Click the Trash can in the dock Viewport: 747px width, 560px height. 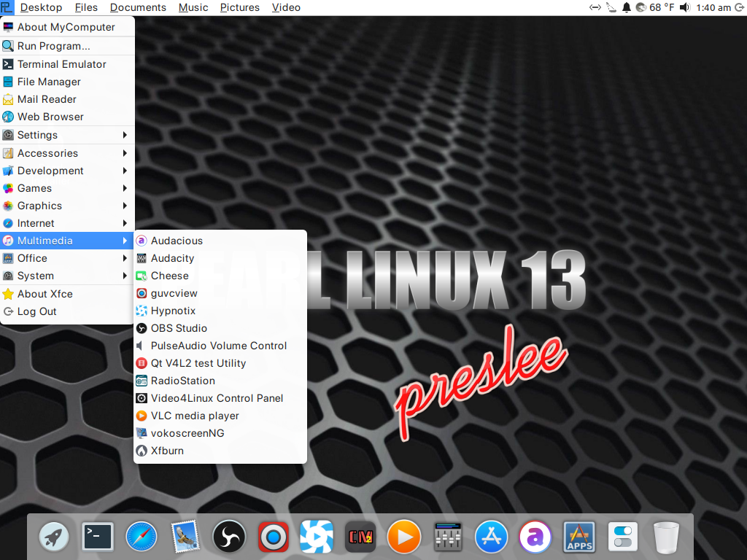(x=666, y=538)
